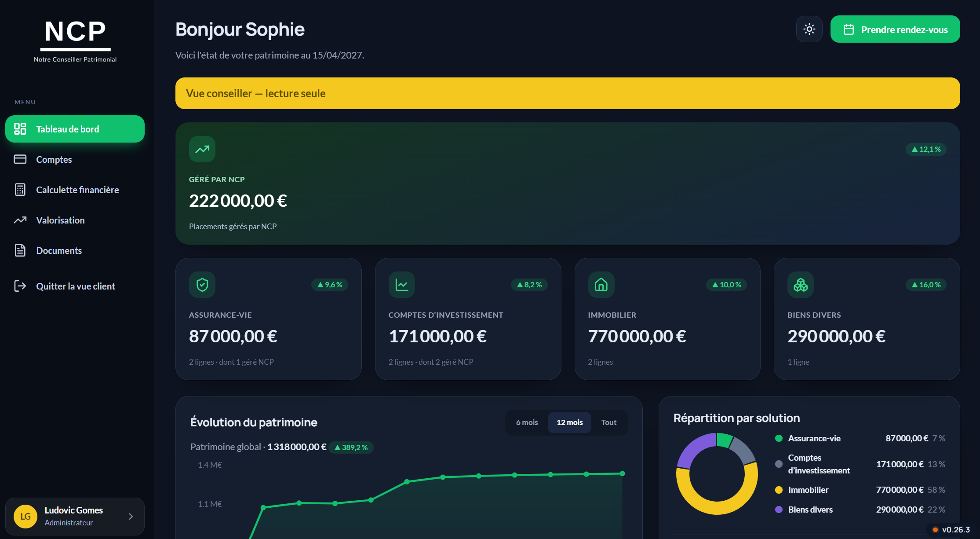
Task: Click the Immobilier legend label
Action: click(808, 490)
